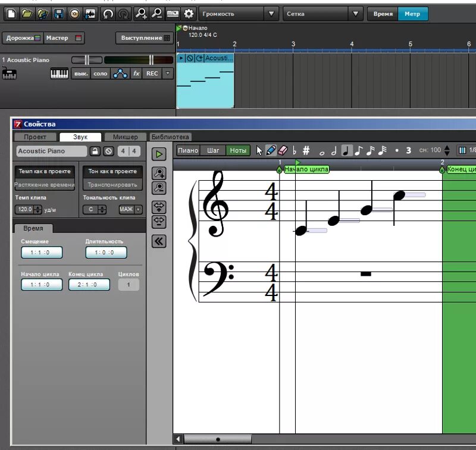Click the Конец цикла value field
Viewport: 476px width, 450px height.
click(x=89, y=284)
